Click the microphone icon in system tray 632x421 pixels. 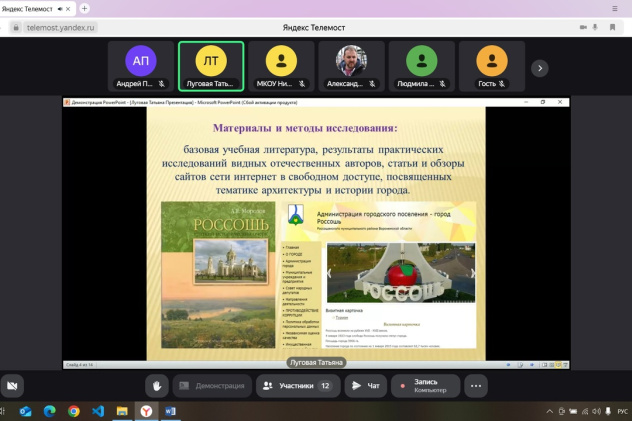(x=608, y=411)
